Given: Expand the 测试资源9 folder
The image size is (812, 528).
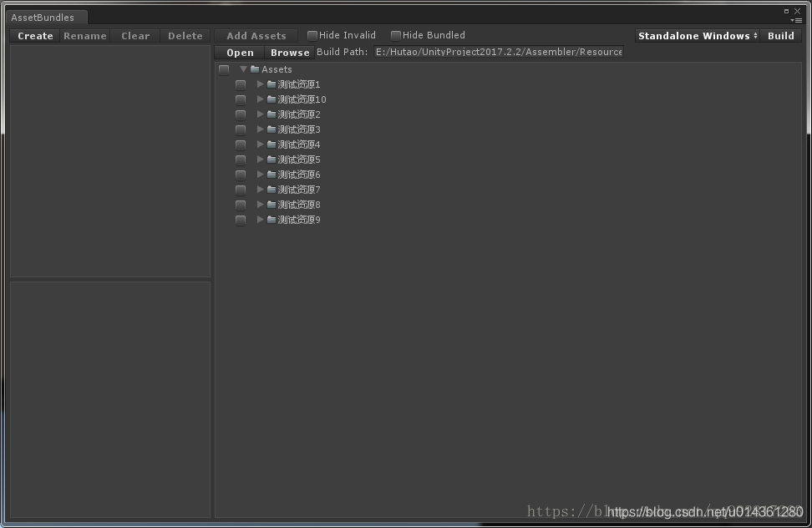Looking at the screenshot, I should [x=261, y=219].
